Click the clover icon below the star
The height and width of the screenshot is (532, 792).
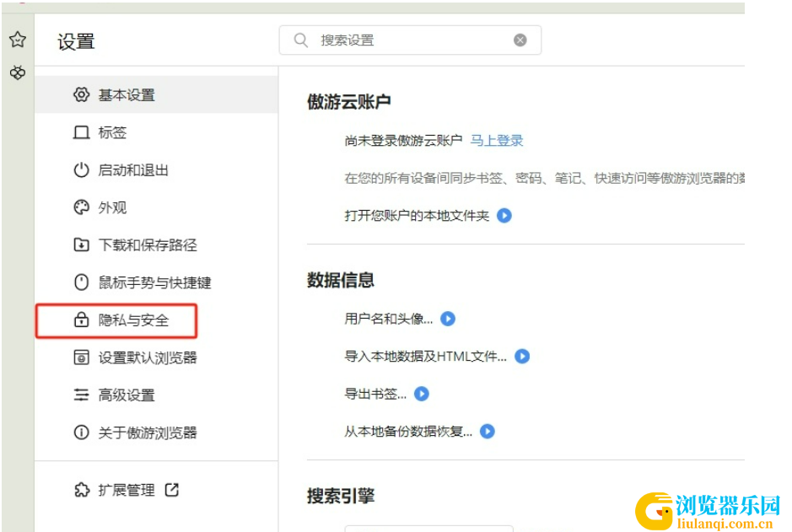pos(18,73)
